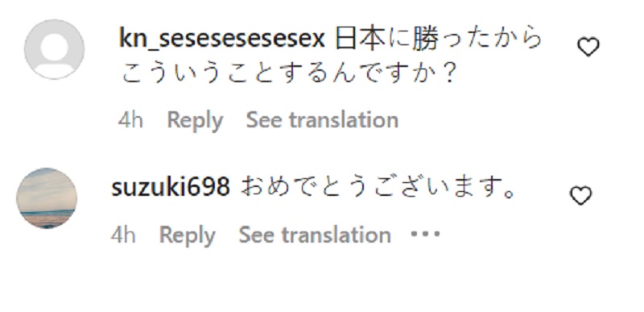The width and height of the screenshot is (644, 312).
Task: Expand the three-dot menu next to See translation
Action: 425,235
